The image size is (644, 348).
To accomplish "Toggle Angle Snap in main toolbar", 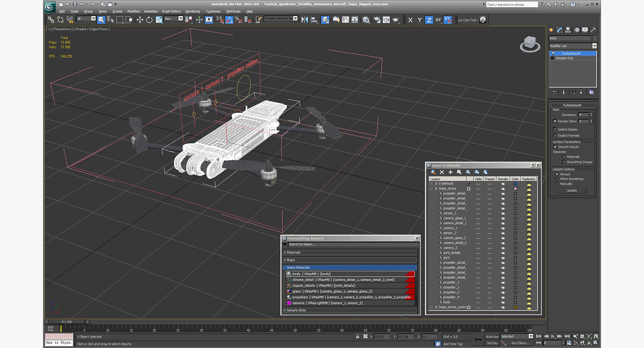I will point(229,20).
